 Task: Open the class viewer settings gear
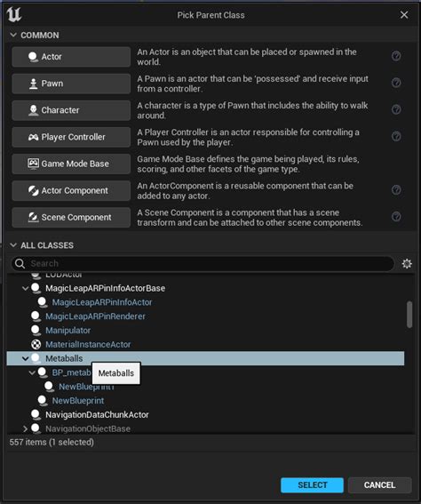[407, 264]
